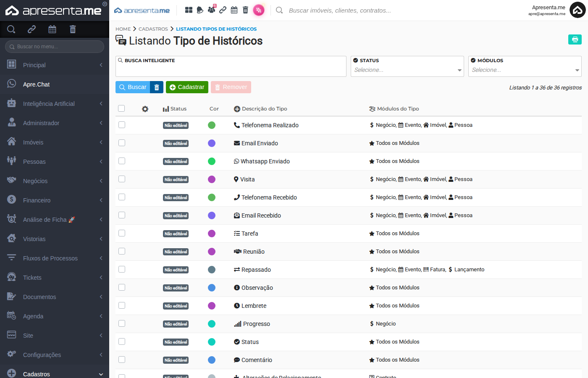Click the Imóveis house icon in sidebar
Viewport: 588px width, 378px height.
[x=12, y=142]
